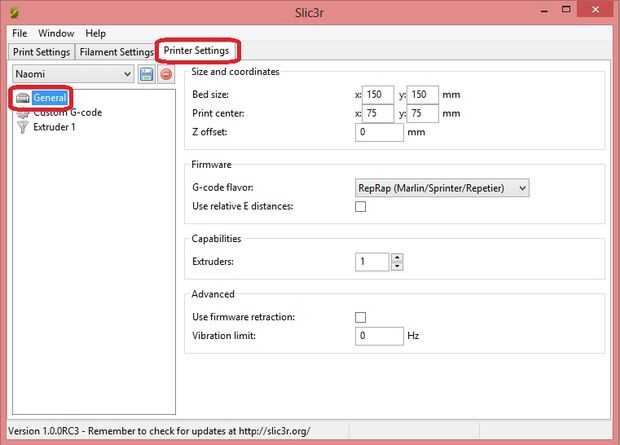Click the Extruders number field
This screenshot has width=620, height=445.
coord(372,262)
